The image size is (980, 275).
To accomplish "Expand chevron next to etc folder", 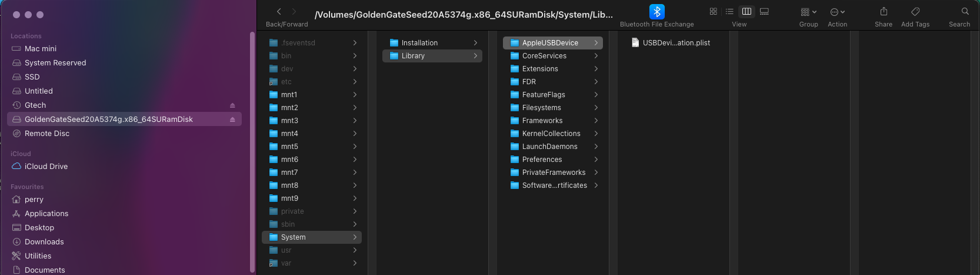I will 355,82.
